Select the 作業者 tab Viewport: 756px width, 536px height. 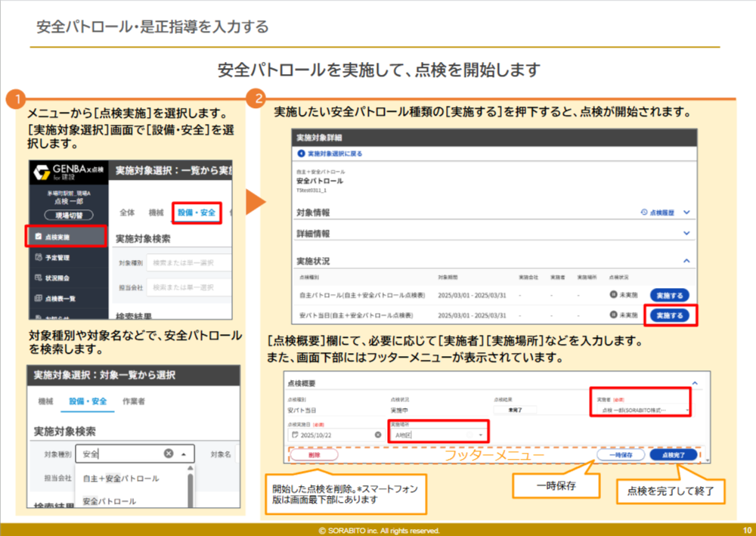coord(134,401)
